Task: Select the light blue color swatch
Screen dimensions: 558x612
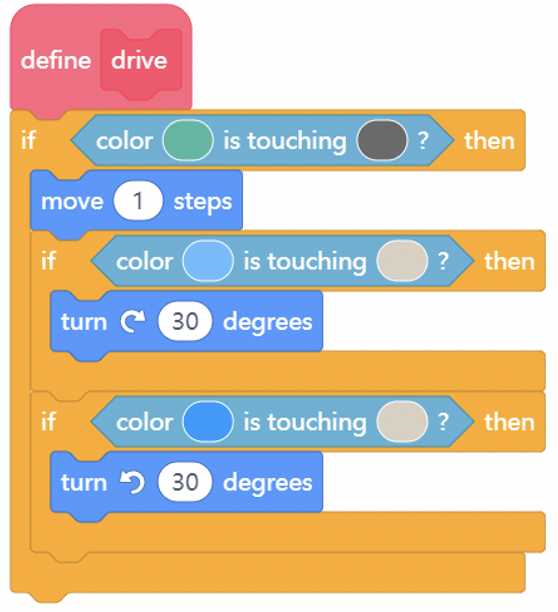Action: (208, 261)
